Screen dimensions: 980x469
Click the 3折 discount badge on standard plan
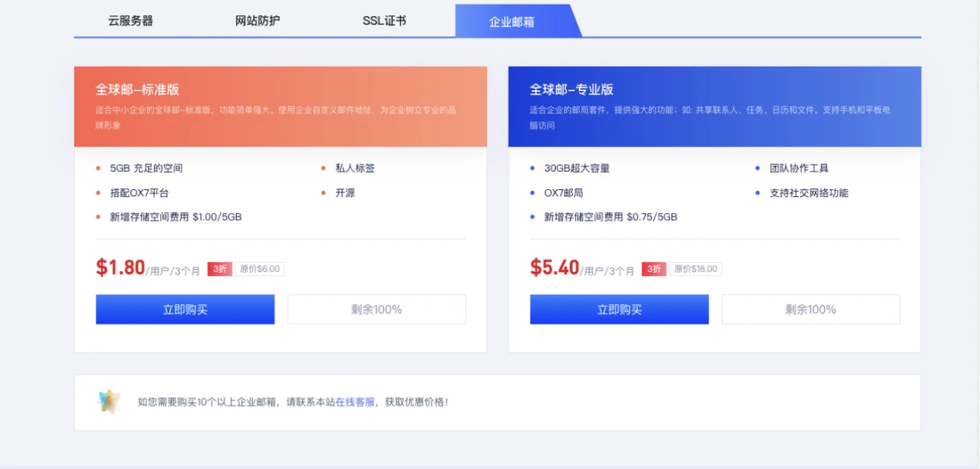(219, 269)
